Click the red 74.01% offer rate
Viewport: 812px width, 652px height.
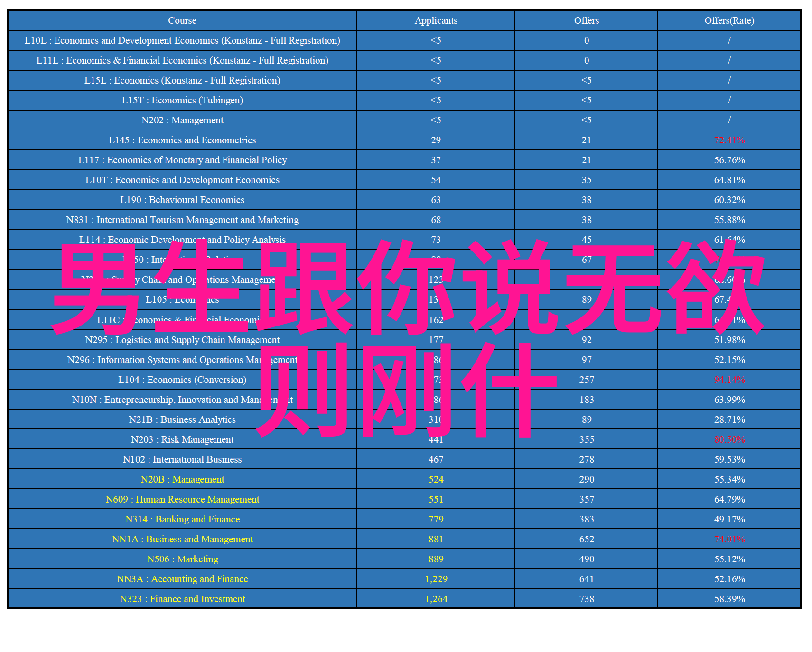tap(729, 539)
